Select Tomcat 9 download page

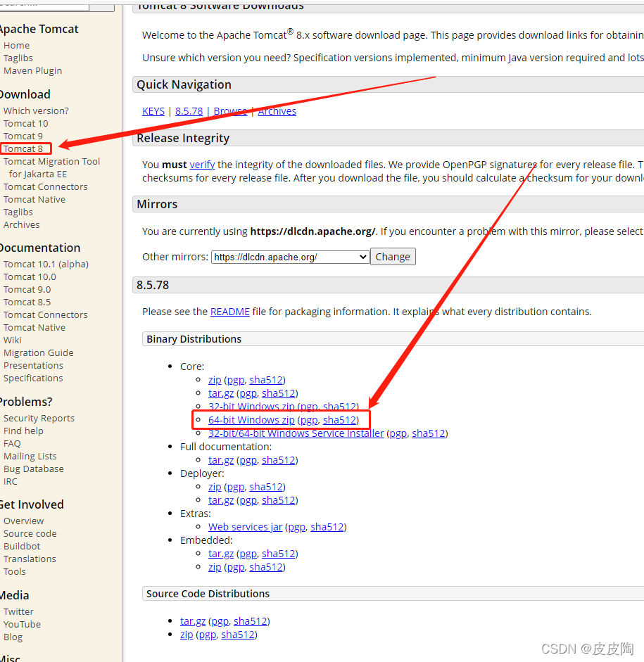coord(23,136)
